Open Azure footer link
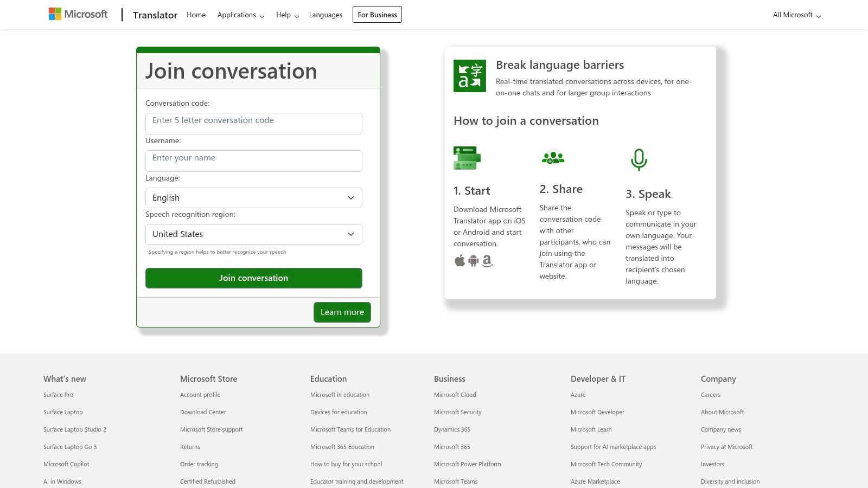Screen dimensions: 868x488 click(578, 395)
